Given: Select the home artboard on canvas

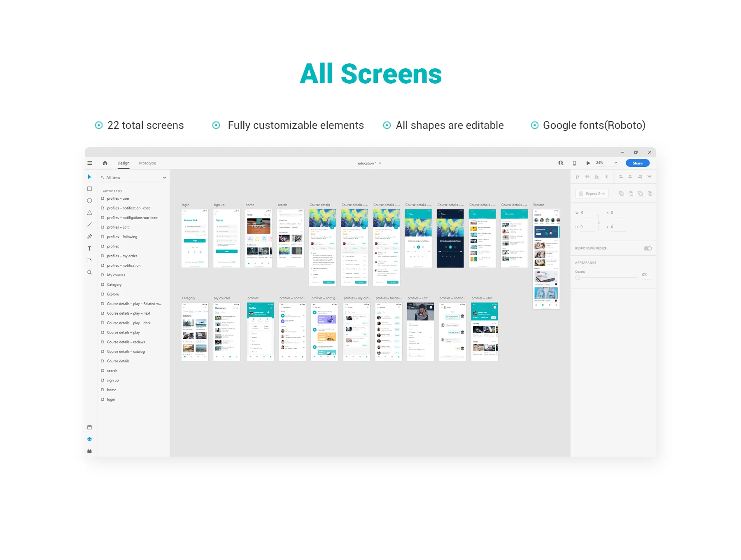Looking at the screenshot, I should 259,238.
